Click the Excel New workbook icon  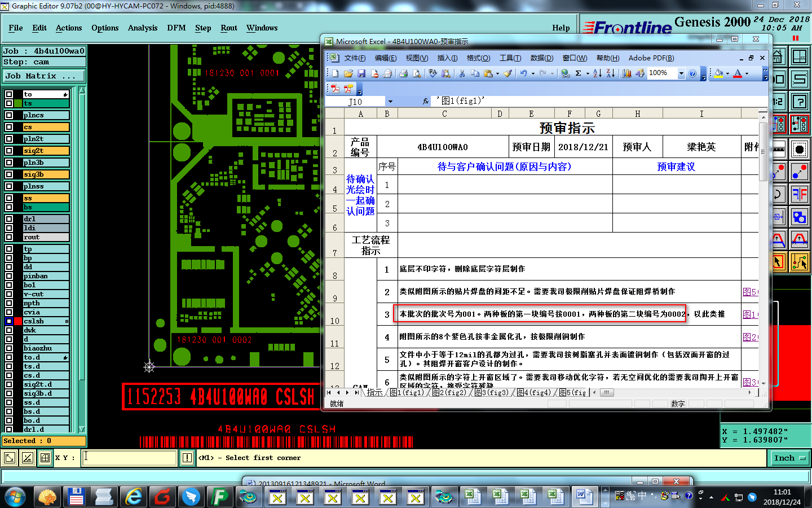coord(335,73)
